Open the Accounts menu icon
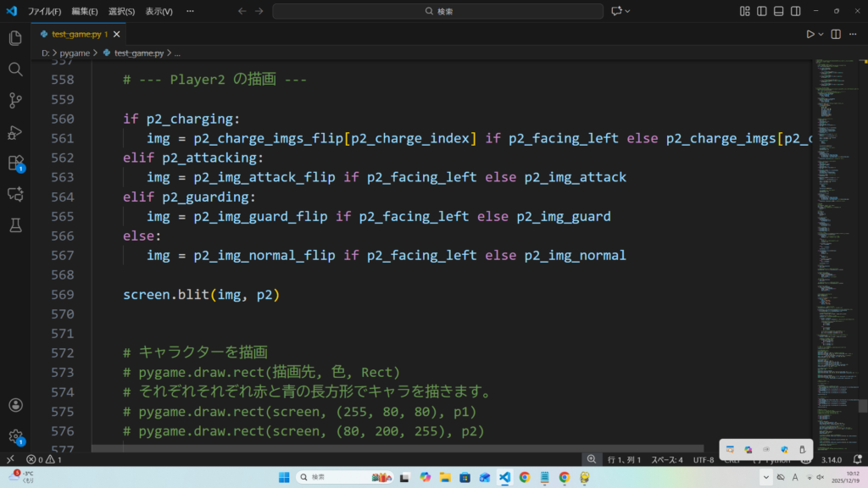Image resolution: width=868 pixels, height=488 pixels. click(x=14, y=406)
